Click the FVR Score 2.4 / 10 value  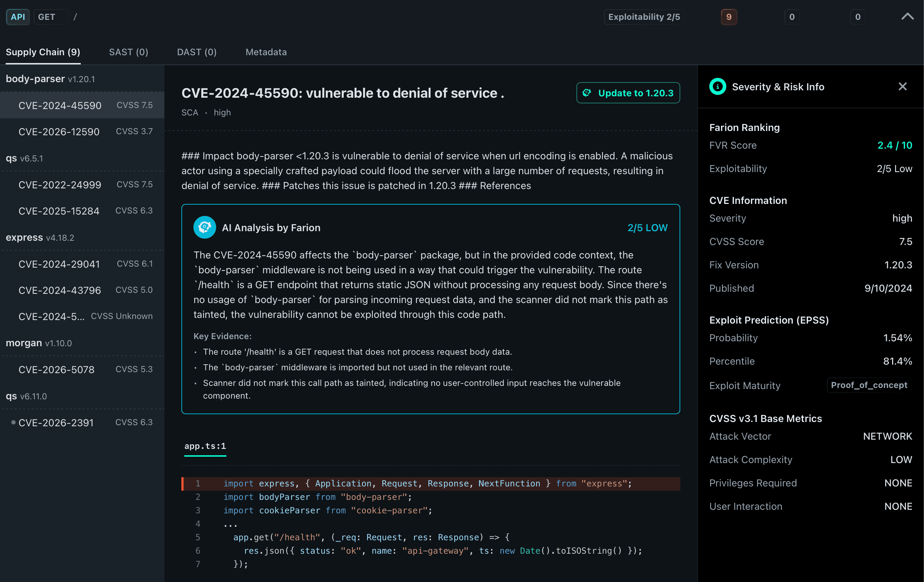click(895, 145)
